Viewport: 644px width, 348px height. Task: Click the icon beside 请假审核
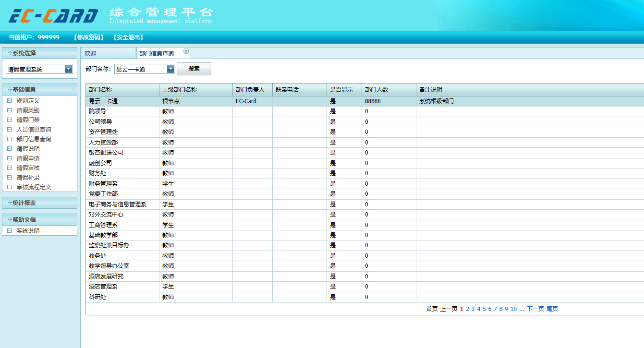9,168
